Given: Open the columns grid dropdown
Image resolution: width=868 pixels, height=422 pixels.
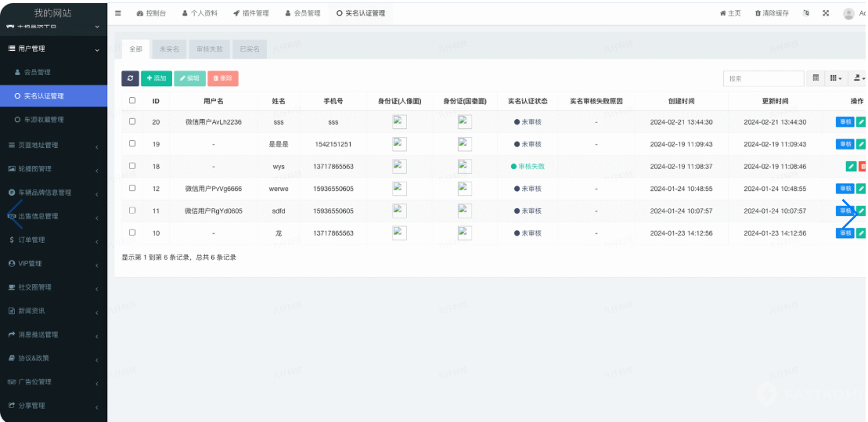Looking at the screenshot, I should 836,78.
